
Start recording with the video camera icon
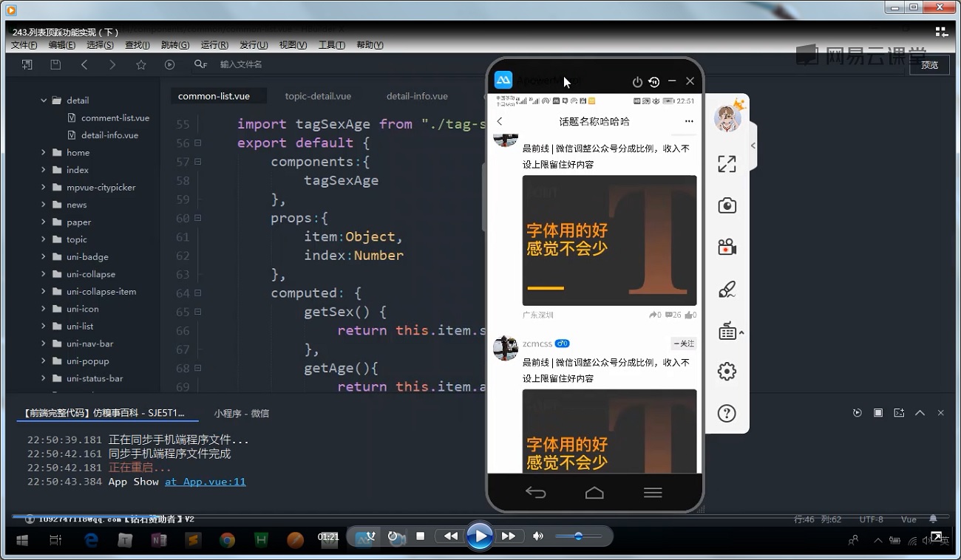tap(727, 247)
